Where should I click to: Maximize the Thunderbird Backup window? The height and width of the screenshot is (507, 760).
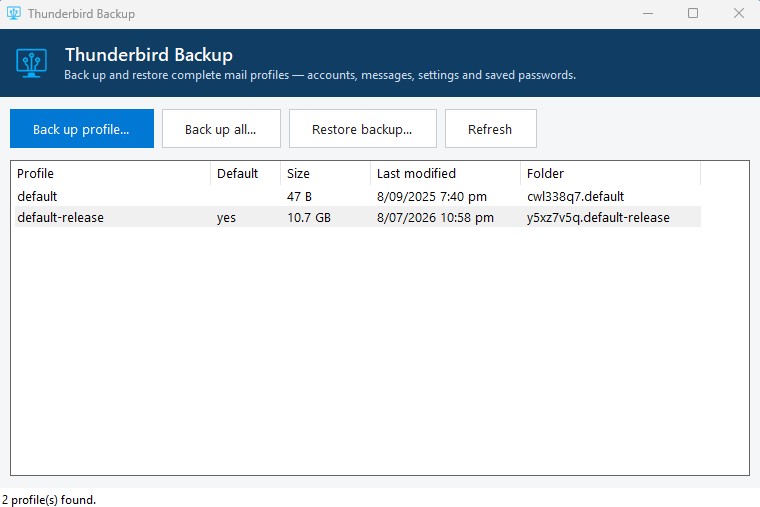click(693, 13)
